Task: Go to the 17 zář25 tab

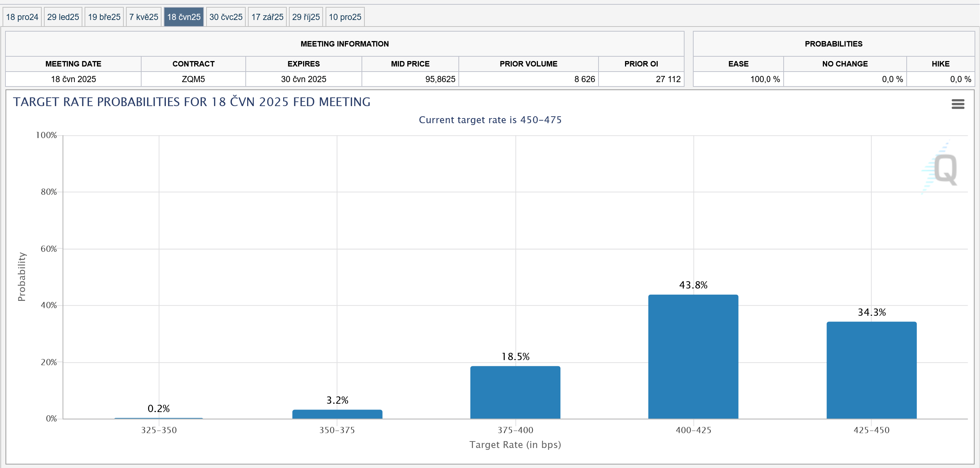Action: pyautogui.click(x=268, y=17)
